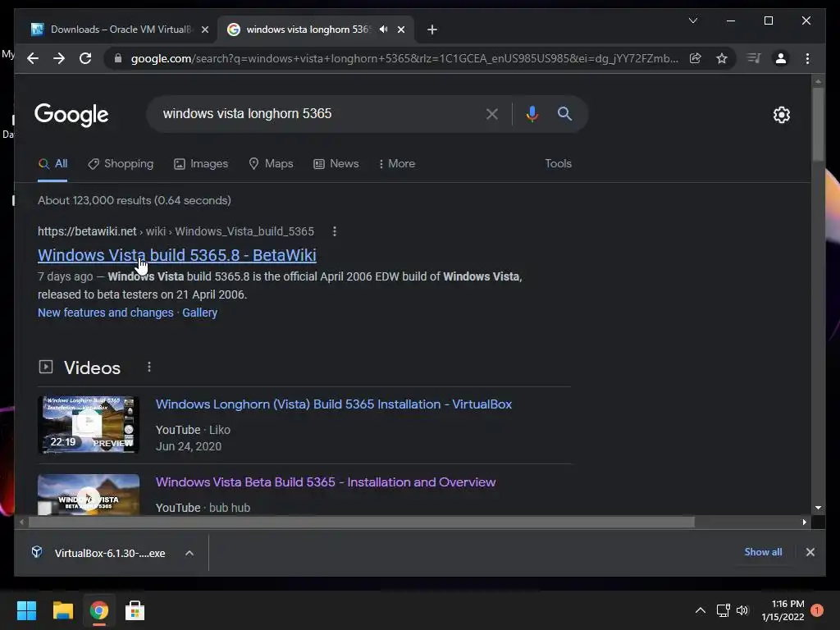Select the Maps search filter
The width and height of the screenshot is (840, 630).
coord(271,164)
